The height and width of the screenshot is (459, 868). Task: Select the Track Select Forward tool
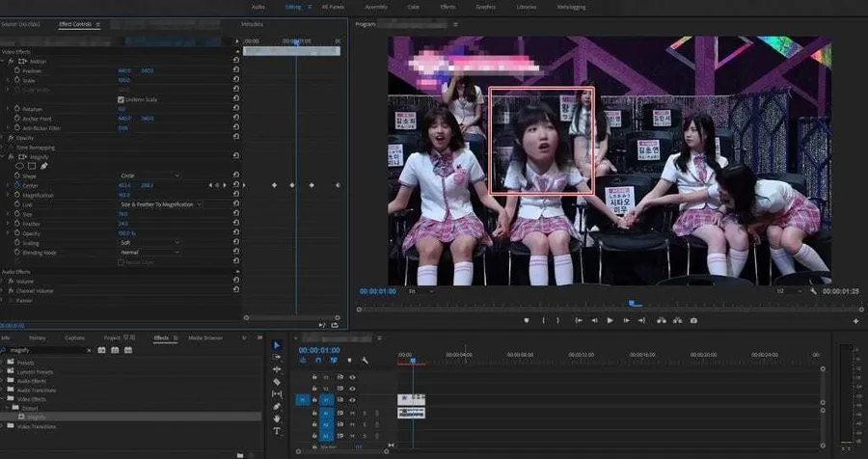[x=278, y=358]
